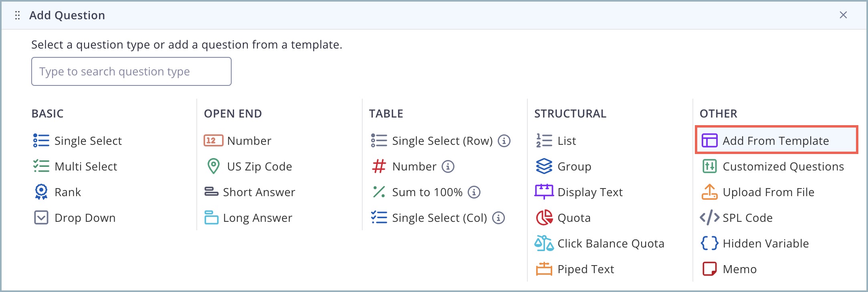The width and height of the screenshot is (868, 292).
Task: Add a Long Answer question
Action: (257, 218)
